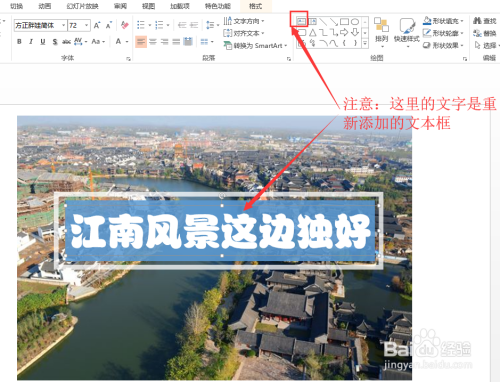Select the center align paragraph button
500x382 pixels.
click(x=153, y=42)
